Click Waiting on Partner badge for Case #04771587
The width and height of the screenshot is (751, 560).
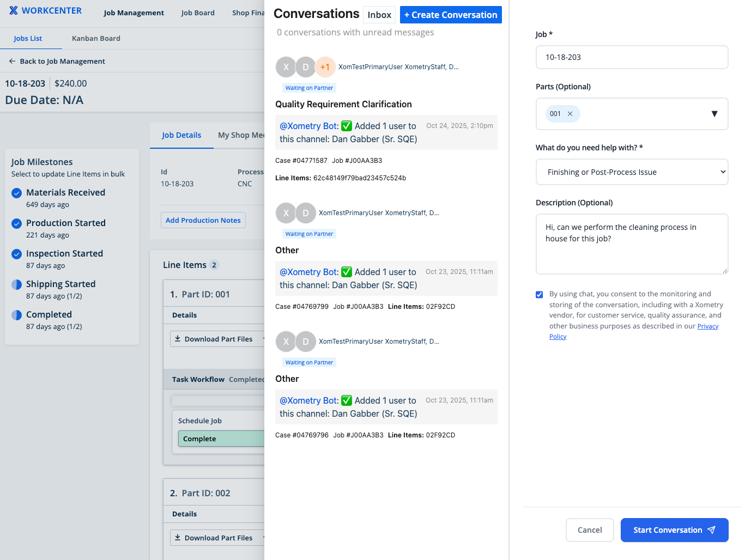[x=309, y=88]
